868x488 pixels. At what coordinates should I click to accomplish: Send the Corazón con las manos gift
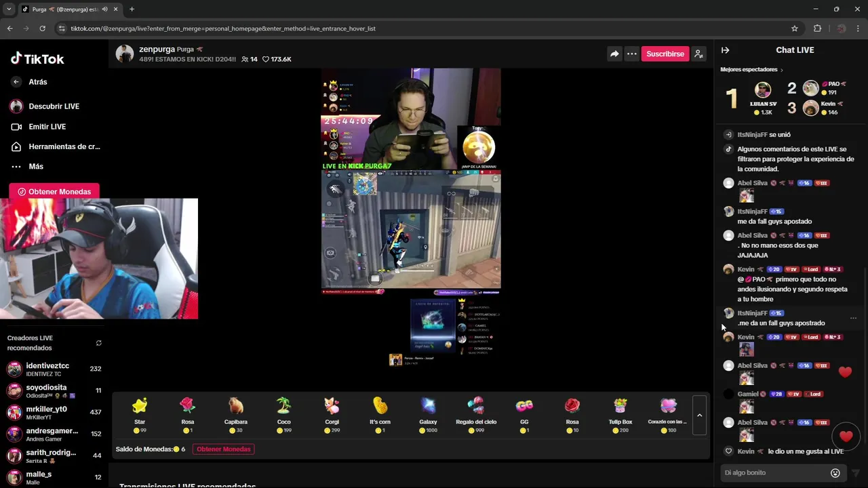(x=669, y=414)
